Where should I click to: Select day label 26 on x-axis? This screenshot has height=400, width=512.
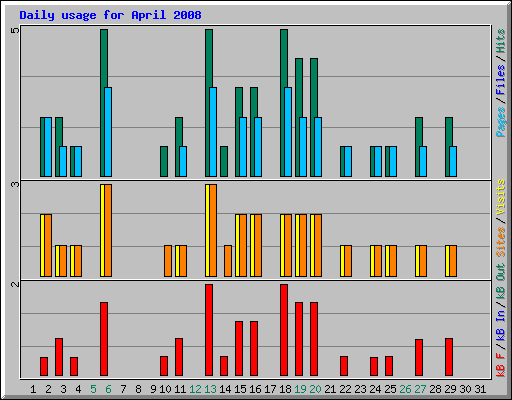click(405, 389)
